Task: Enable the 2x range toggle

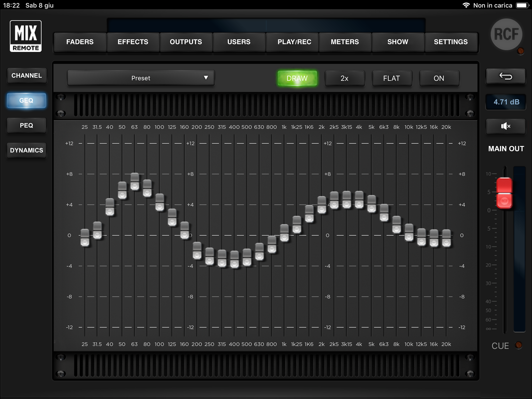Action: click(344, 78)
